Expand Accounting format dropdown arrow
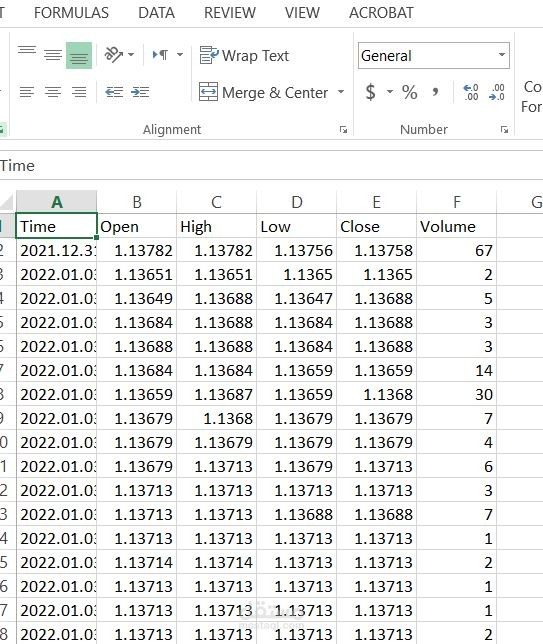The width and height of the screenshot is (543, 644). click(390, 92)
